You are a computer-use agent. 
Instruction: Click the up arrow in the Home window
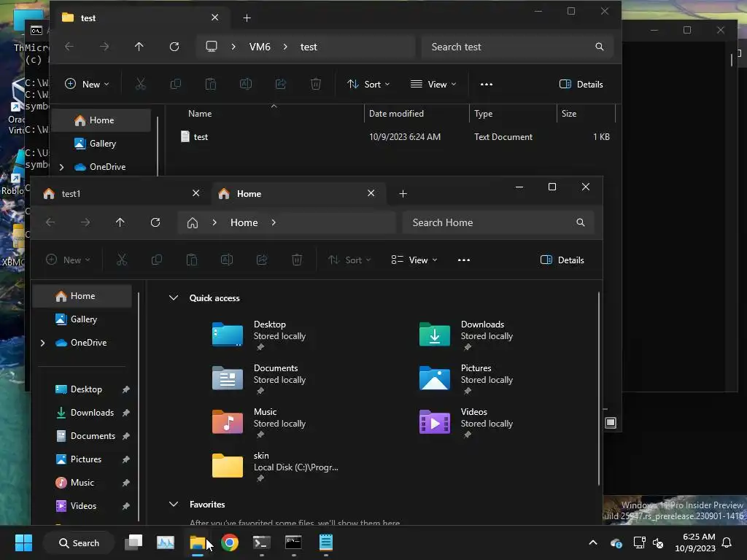click(120, 222)
